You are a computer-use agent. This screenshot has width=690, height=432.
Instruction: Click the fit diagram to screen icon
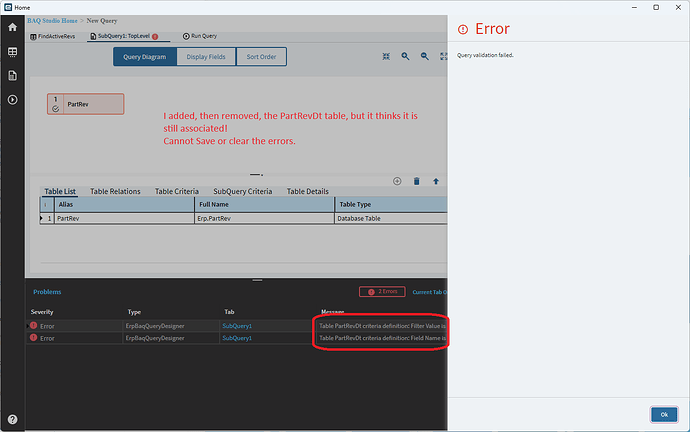[x=386, y=56]
